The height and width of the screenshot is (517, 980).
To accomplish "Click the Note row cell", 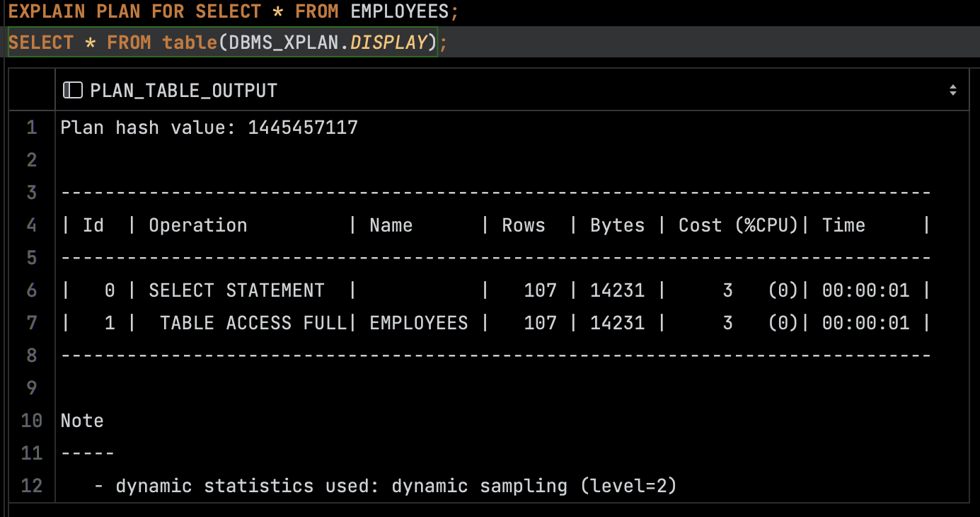I will [512, 421].
